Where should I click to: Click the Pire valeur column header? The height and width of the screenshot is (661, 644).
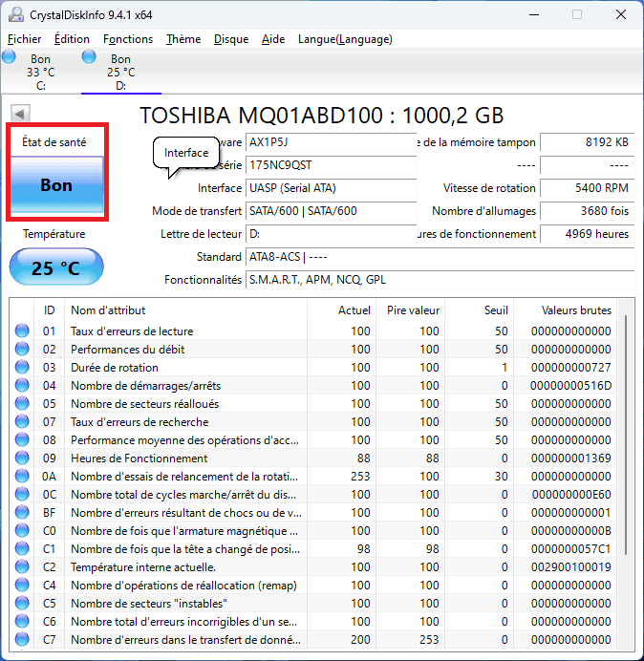click(x=410, y=310)
